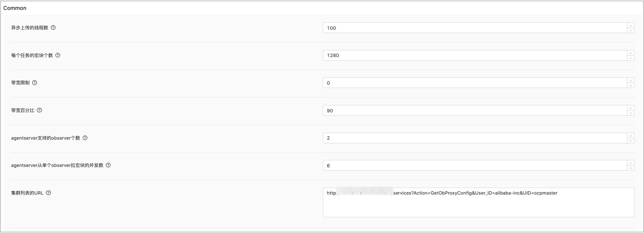Viewport: 644px width, 233px height.
Task: Click the 集群列表的URL text area
Action: pyautogui.click(x=478, y=202)
